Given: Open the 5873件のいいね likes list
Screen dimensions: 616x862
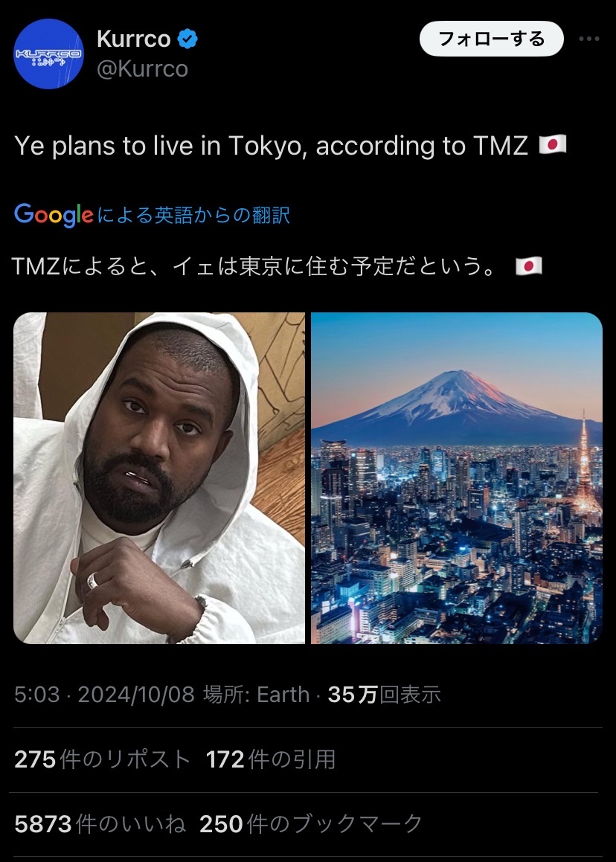Looking at the screenshot, I should click(100, 824).
